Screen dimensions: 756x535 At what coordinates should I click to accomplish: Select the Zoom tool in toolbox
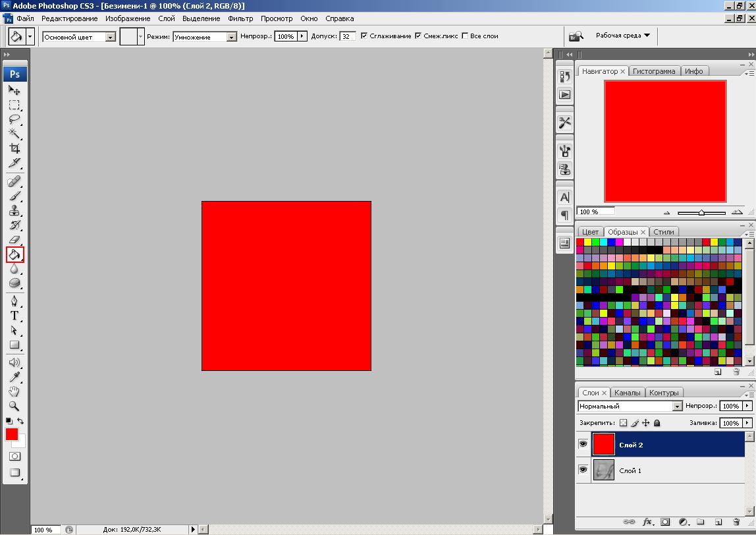[x=14, y=406]
